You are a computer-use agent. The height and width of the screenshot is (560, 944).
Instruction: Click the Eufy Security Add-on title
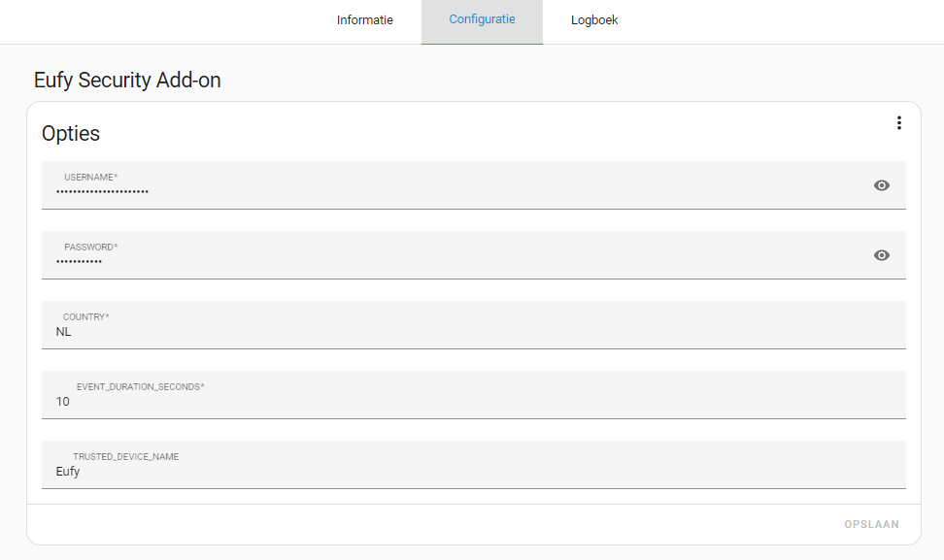(127, 80)
